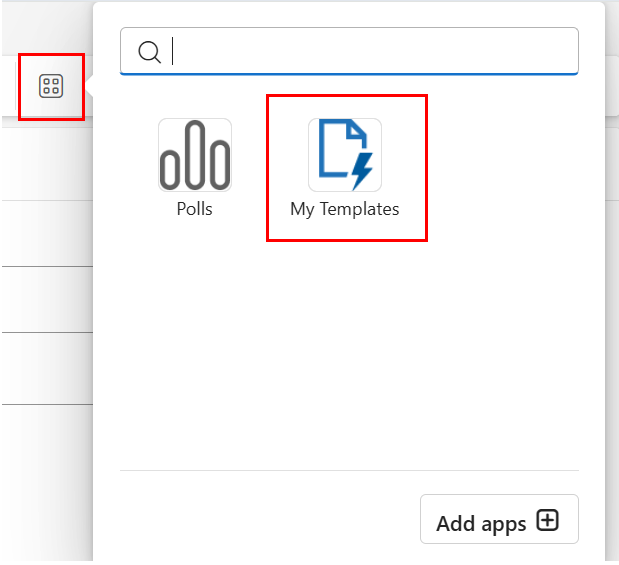Click the magnifier icon in search box
Screen dimensions: 619x565
pyautogui.click(x=149, y=52)
